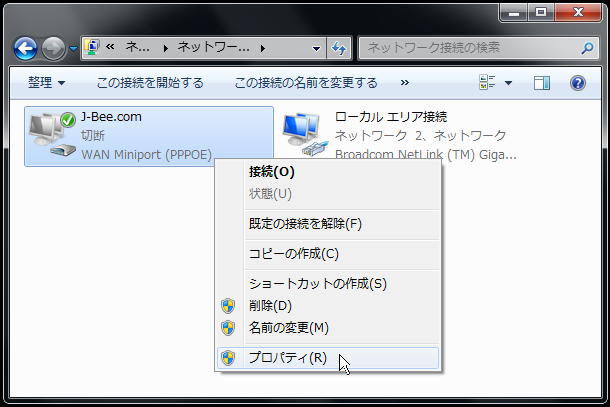Choose 名前の変更(M) from context menu

click(328, 328)
